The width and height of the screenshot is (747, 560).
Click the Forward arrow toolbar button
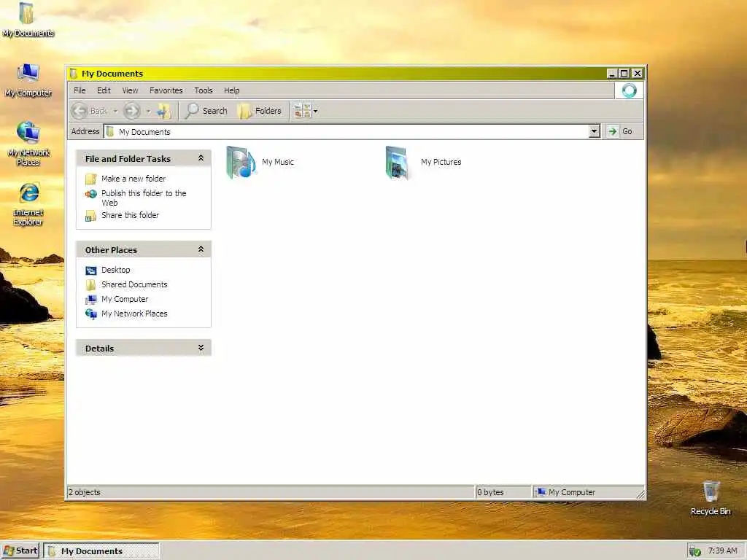(132, 111)
